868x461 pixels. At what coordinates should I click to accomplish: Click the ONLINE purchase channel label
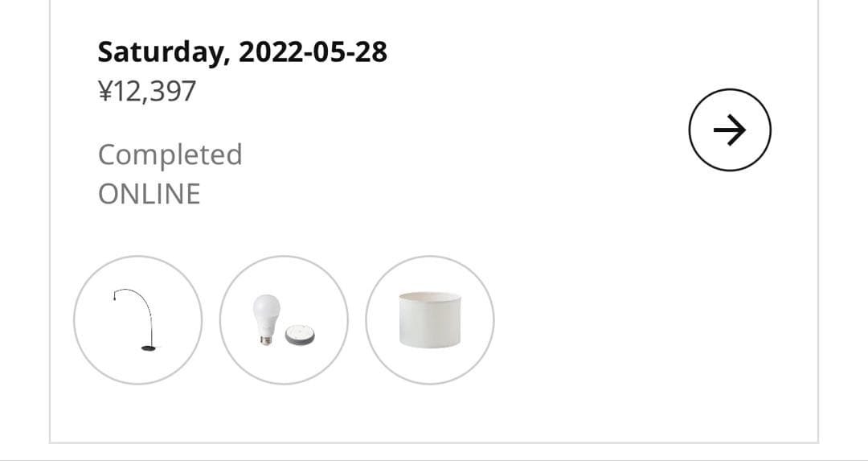pyautogui.click(x=149, y=194)
